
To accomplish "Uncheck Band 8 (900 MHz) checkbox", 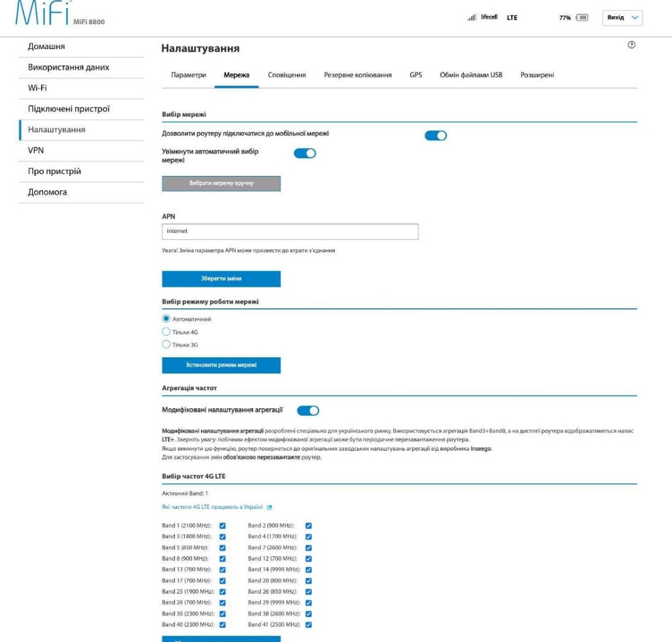I will pyautogui.click(x=222, y=559).
